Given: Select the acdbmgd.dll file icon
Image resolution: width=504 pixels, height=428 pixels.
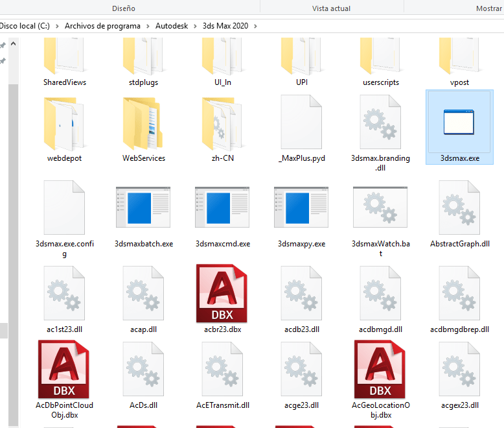Looking at the screenshot, I should click(x=380, y=293).
